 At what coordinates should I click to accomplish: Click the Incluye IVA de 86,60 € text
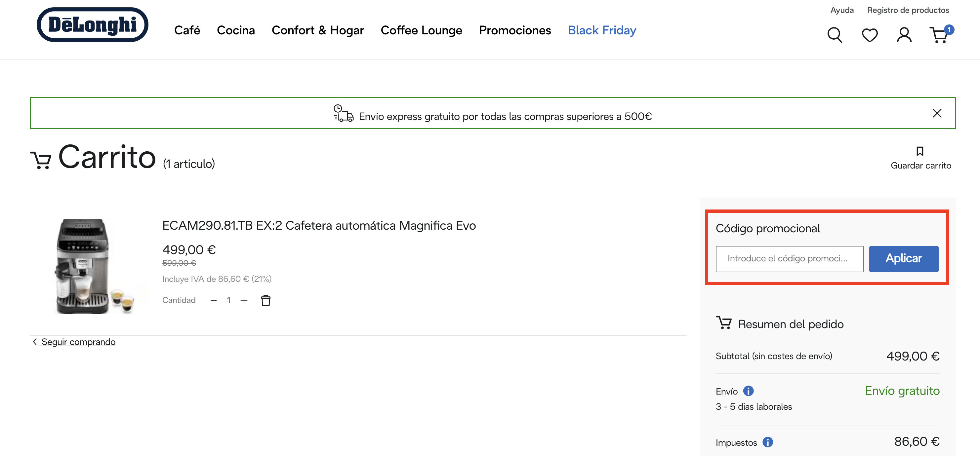click(217, 279)
